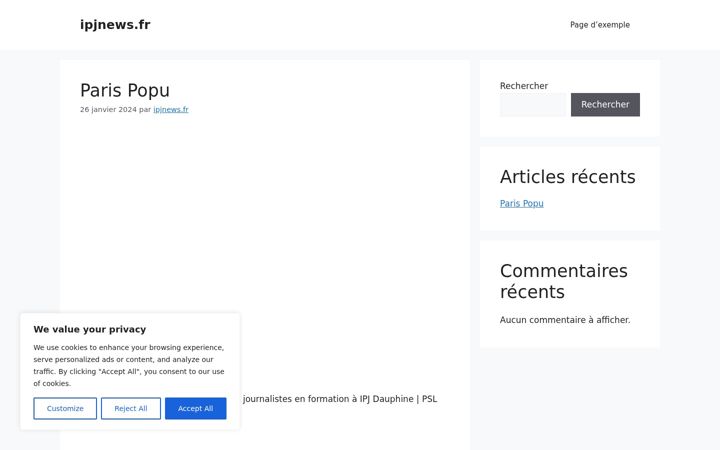Open the ipjnews.fr author link
This screenshot has width=720, height=450.
(171, 109)
